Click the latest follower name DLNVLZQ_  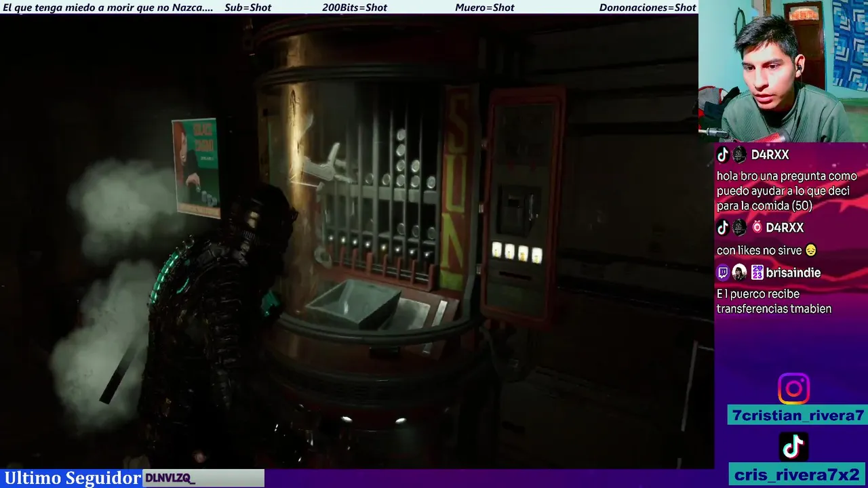(x=170, y=479)
